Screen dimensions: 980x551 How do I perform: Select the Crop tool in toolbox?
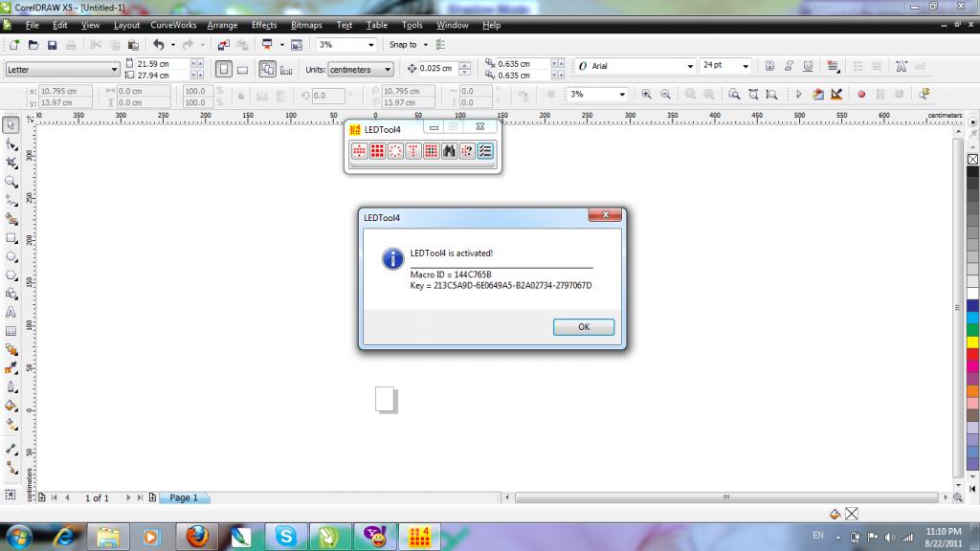coord(11,163)
